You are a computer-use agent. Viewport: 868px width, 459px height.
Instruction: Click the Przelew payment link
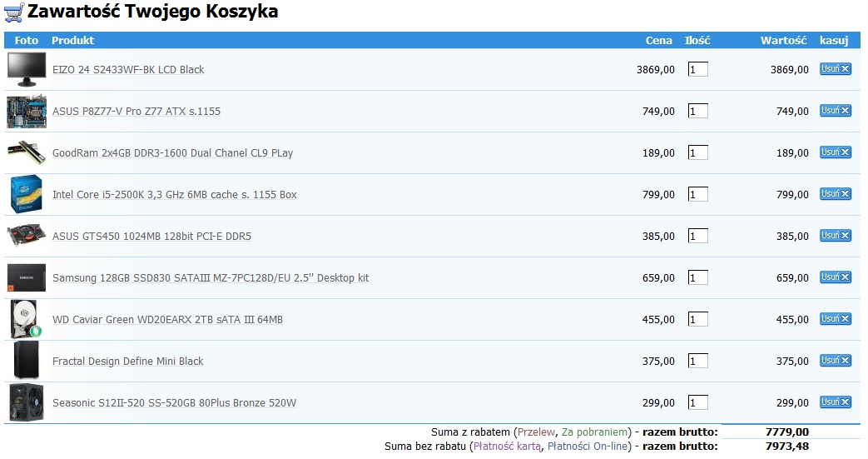click(536, 432)
